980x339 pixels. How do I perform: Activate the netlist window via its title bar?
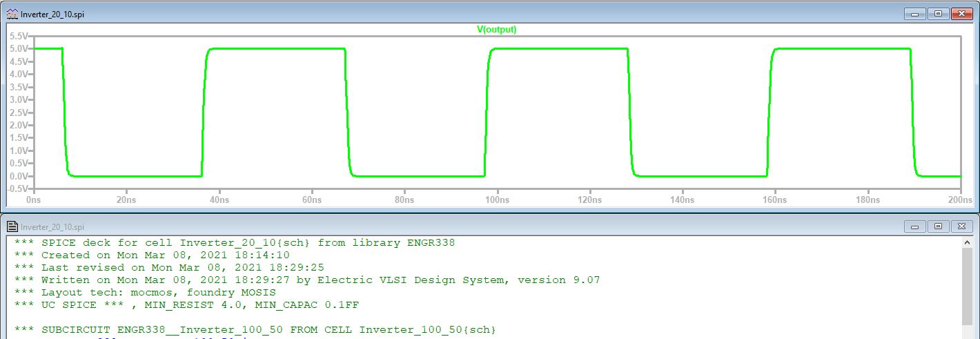(x=414, y=226)
